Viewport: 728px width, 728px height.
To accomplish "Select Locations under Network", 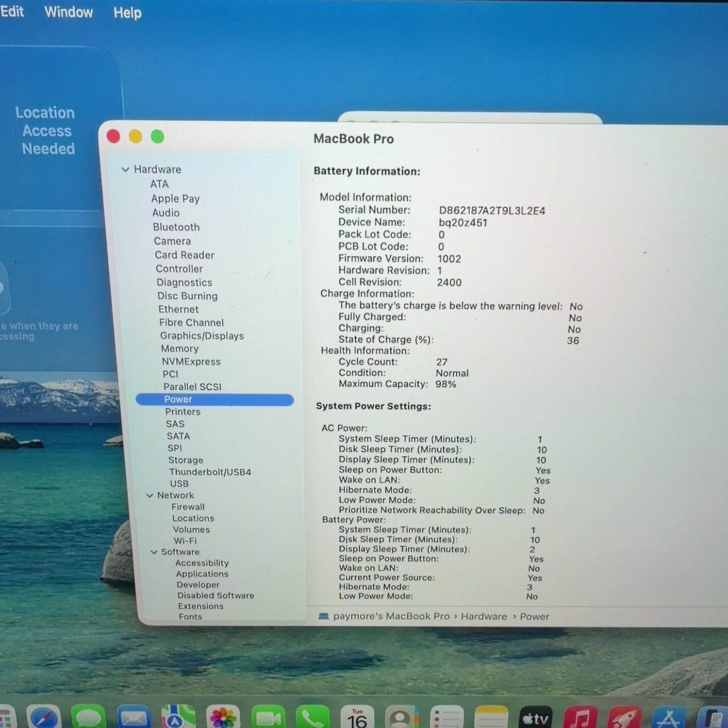I will tap(193, 518).
